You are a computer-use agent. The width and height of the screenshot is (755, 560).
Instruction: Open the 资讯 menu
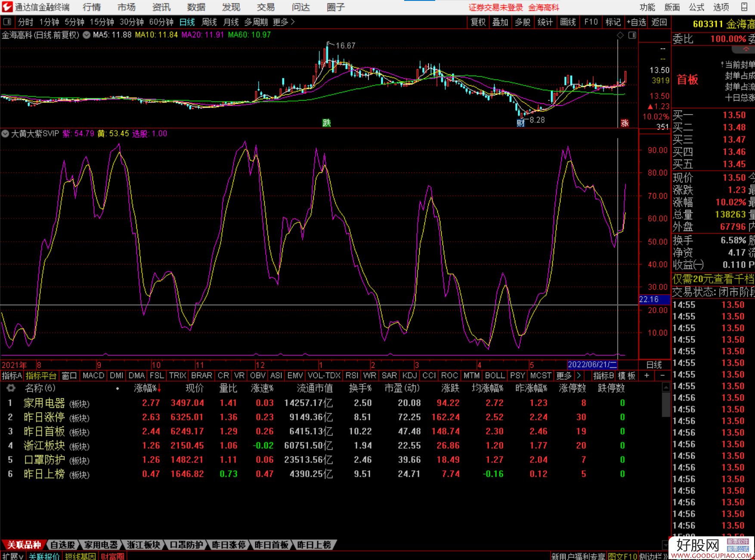[x=161, y=7]
